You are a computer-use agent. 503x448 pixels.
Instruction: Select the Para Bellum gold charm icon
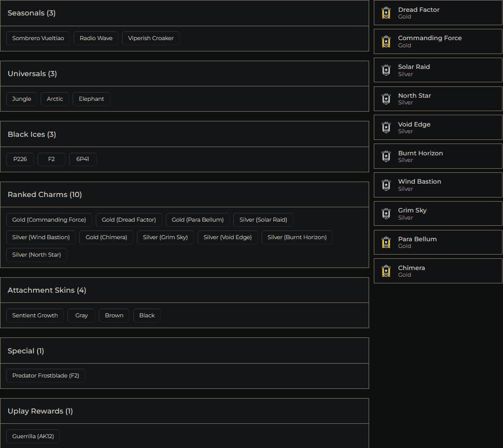[386, 242]
